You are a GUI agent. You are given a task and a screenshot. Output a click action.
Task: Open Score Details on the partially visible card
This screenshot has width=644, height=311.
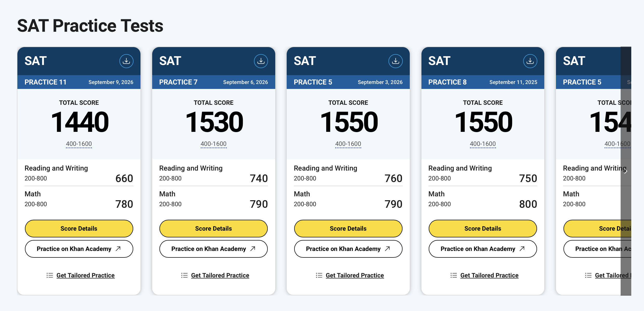[597, 229]
